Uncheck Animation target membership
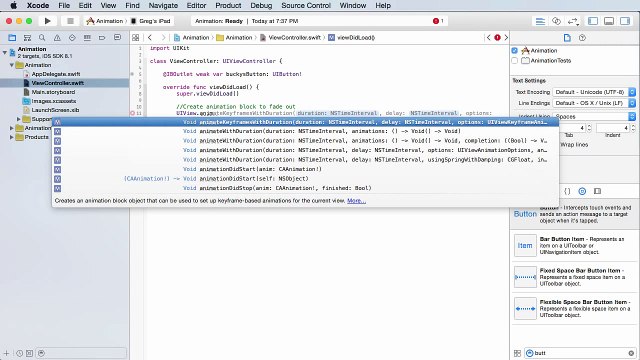Screen dimensions: 640x360 [x=515, y=51]
